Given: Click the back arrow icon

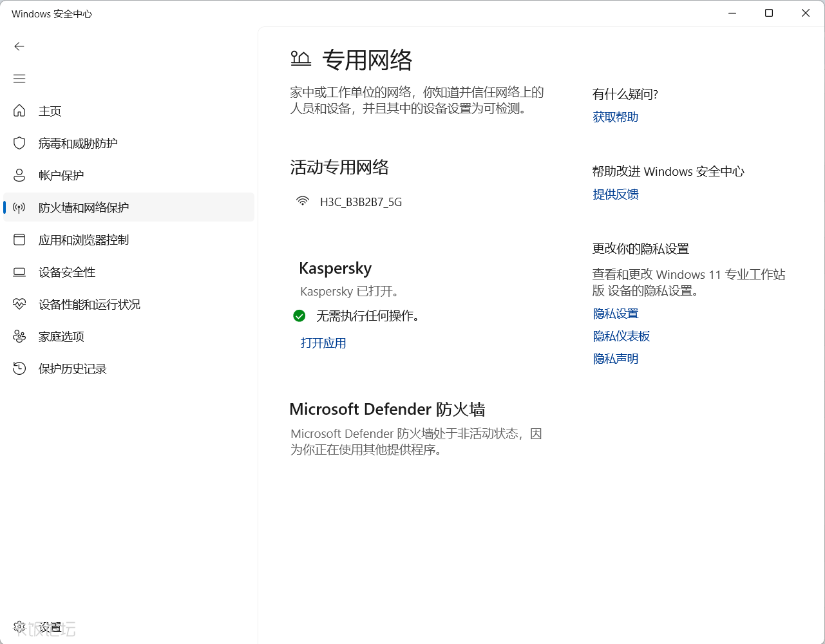Looking at the screenshot, I should tap(19, 46).
